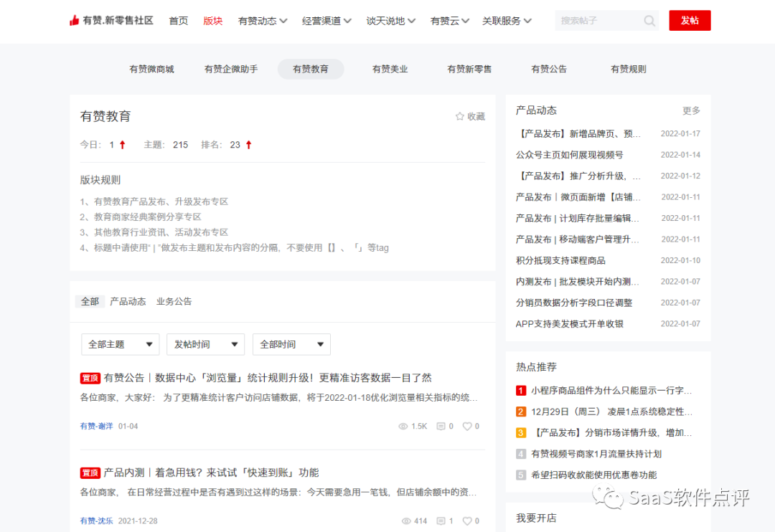Expand the 有赞云 menu

[450, 21]
